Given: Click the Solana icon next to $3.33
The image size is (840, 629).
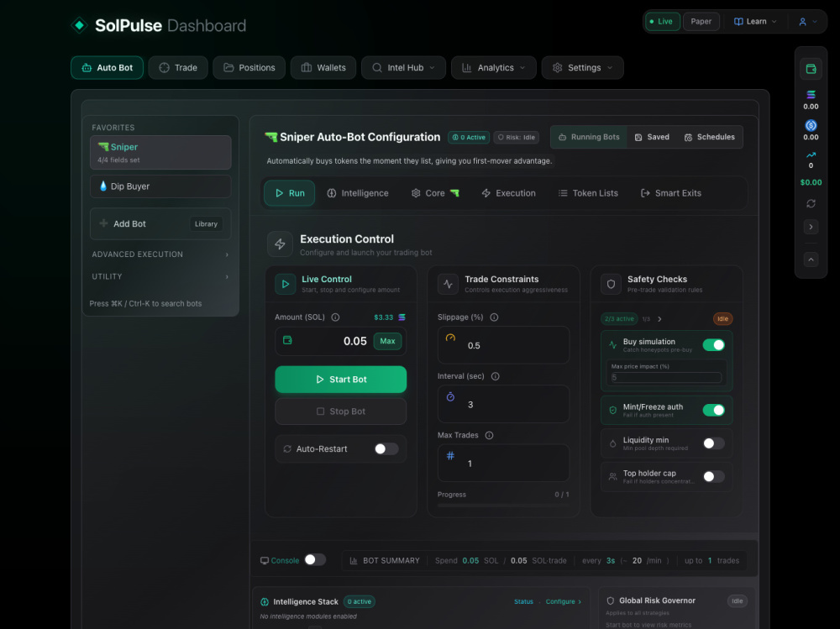Looking at the screenshot, I should pyautogui.click(x=402, y=317).
